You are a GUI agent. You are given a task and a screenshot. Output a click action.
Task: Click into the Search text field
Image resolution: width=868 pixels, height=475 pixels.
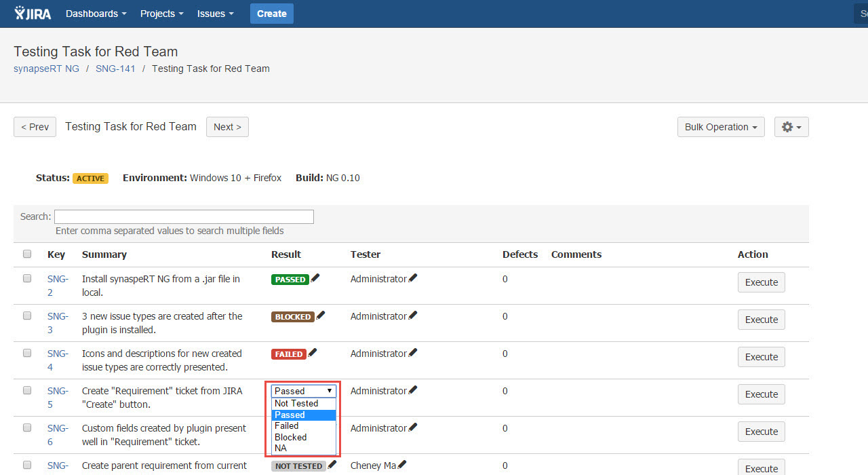pos(184,216)
